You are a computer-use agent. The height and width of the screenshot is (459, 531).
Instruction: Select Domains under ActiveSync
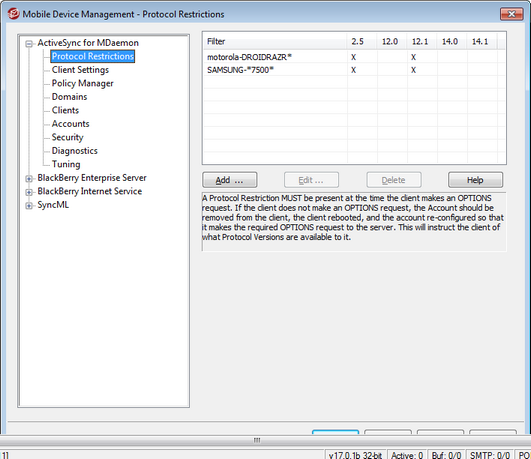point(69,97)
